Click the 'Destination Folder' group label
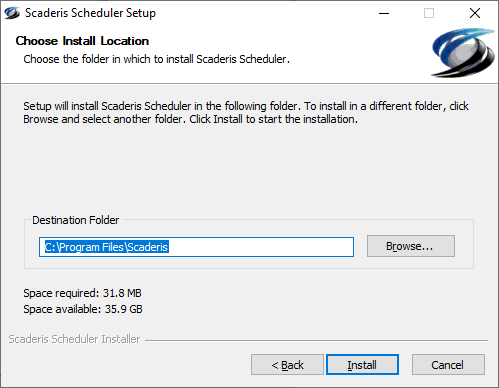Screen dimensions: 499x388 [x=75, y=220]
